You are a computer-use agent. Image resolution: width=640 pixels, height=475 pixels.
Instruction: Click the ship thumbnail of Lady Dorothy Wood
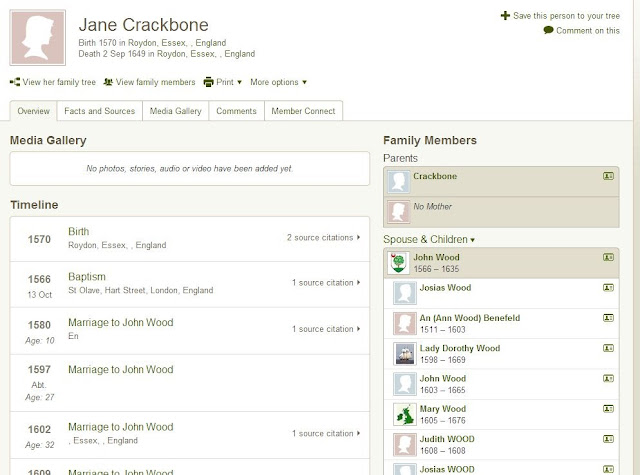point(404,354)
